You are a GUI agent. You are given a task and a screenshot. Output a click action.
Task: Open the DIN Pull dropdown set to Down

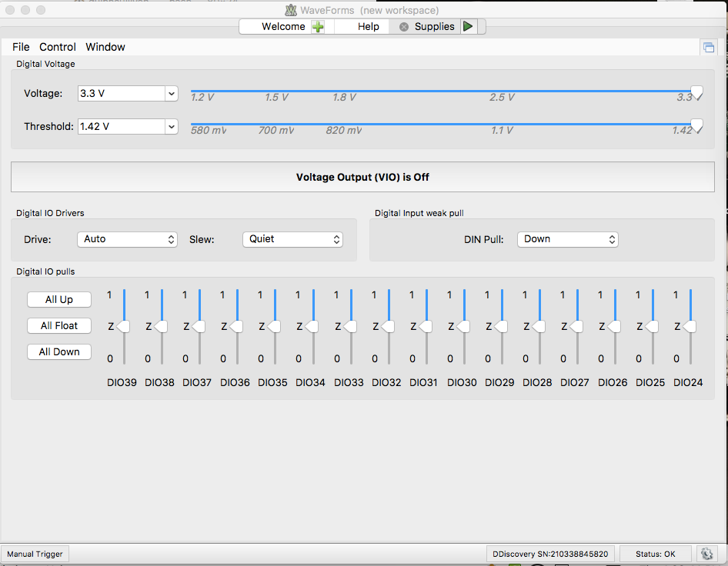point(567,239)
